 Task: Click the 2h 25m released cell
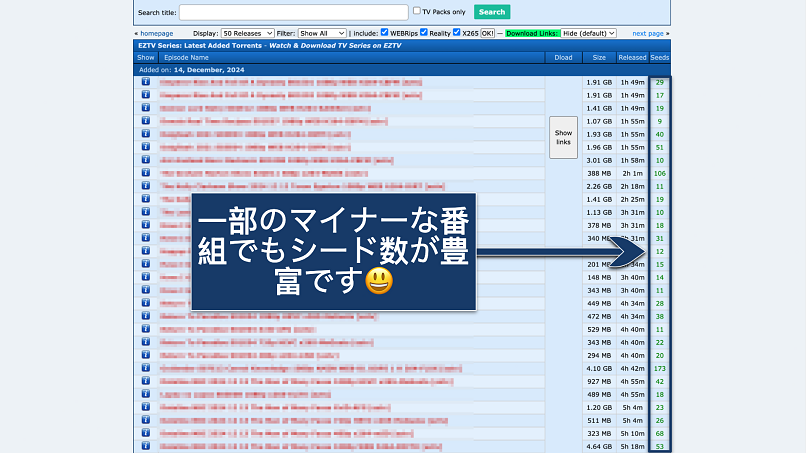click(x=632, y=200)
